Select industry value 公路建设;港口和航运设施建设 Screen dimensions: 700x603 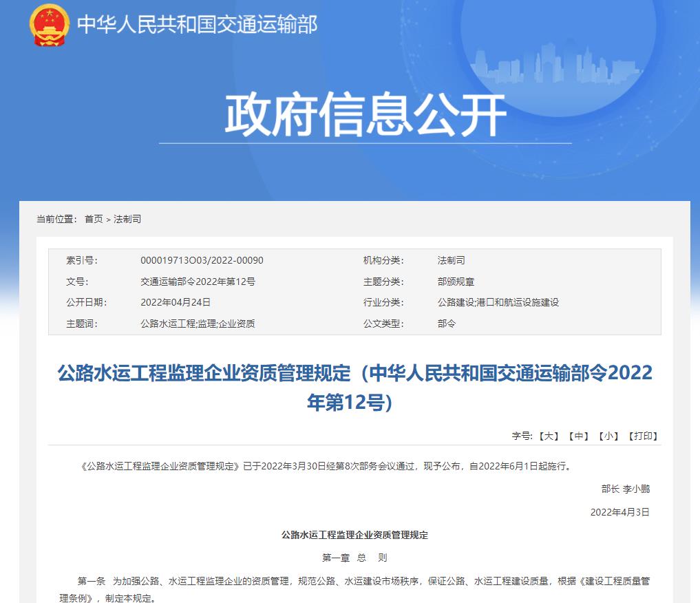pyautogui.click(x=498, y=302)
